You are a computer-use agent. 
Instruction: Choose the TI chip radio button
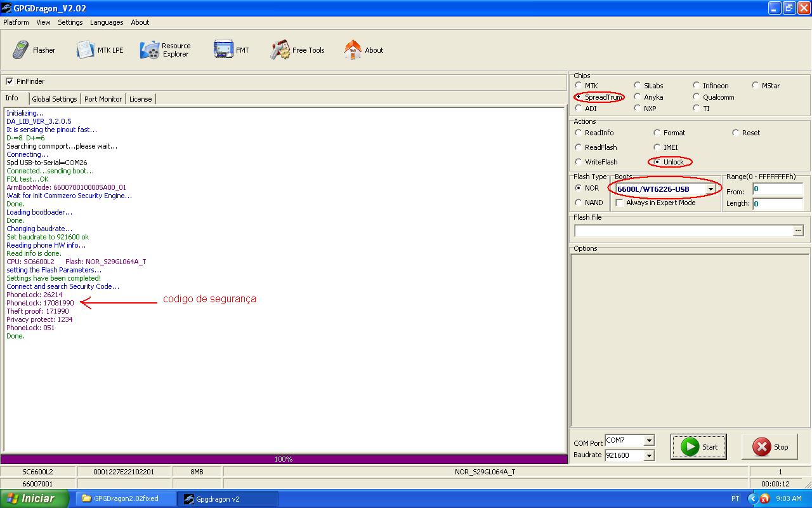[697, 109]
